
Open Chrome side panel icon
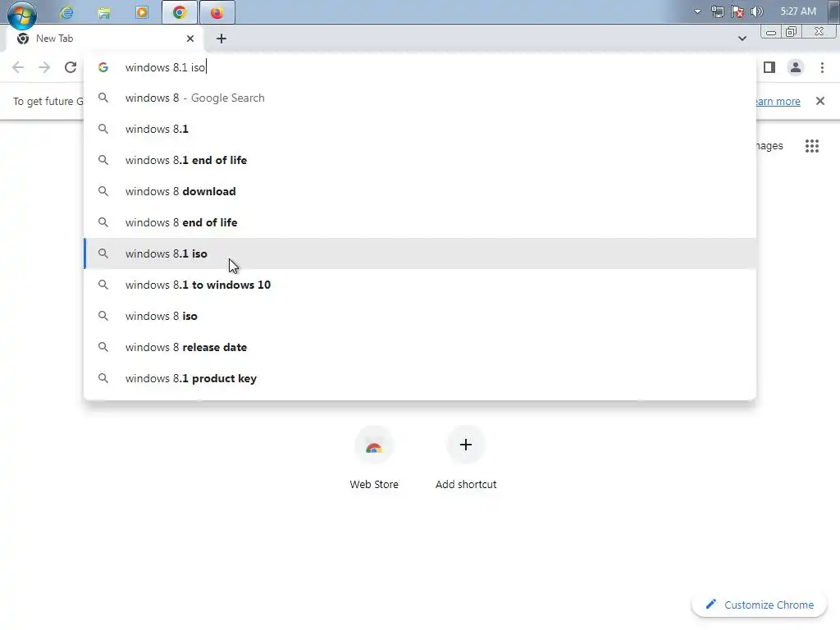click(x=769, y=67)
